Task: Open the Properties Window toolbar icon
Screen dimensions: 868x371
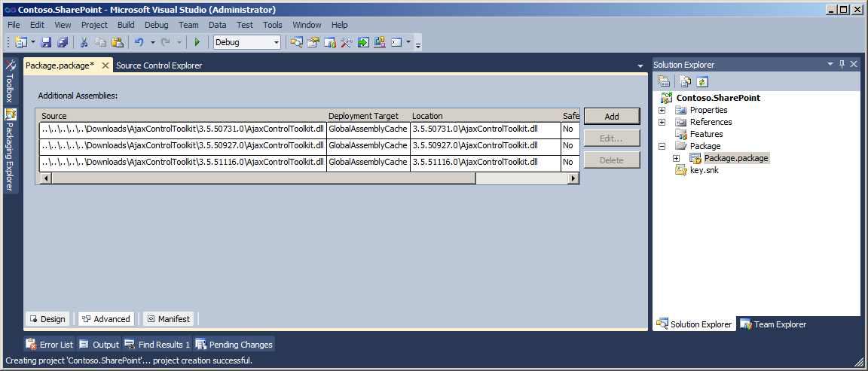Action: pos(314,42)
